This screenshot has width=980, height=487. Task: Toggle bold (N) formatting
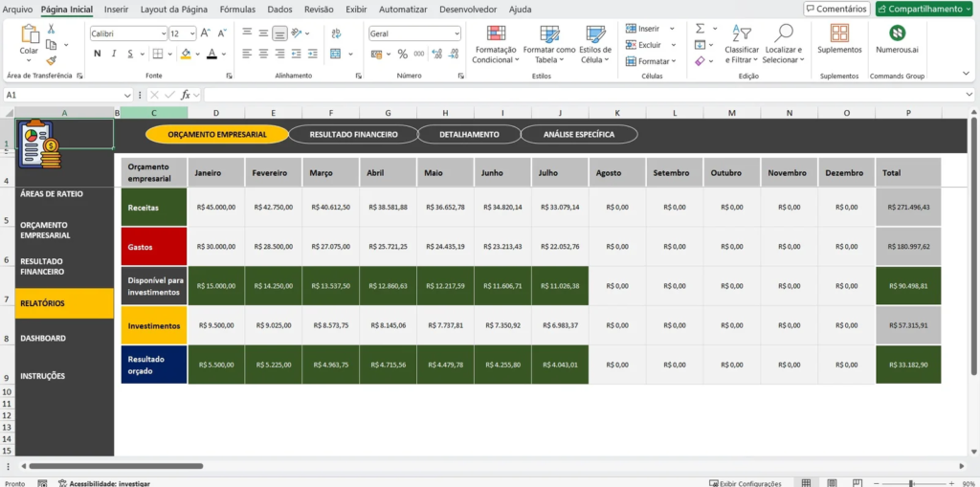(x=97, y=54)
